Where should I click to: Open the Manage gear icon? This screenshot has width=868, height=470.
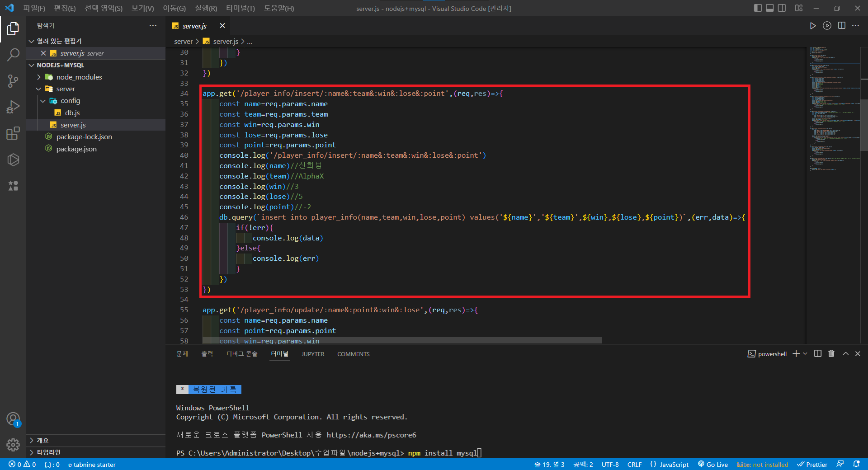pos(13,445)
